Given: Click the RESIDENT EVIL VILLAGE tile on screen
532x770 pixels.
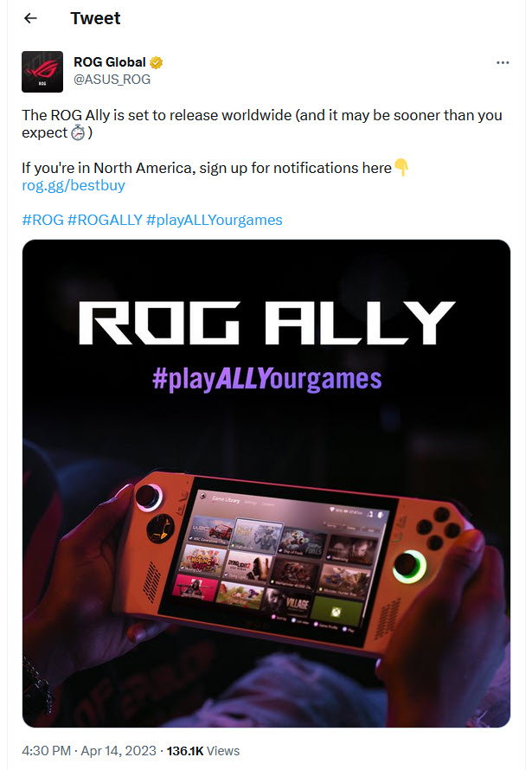Looking at the screenshot, I should click(x=290, y=603).
